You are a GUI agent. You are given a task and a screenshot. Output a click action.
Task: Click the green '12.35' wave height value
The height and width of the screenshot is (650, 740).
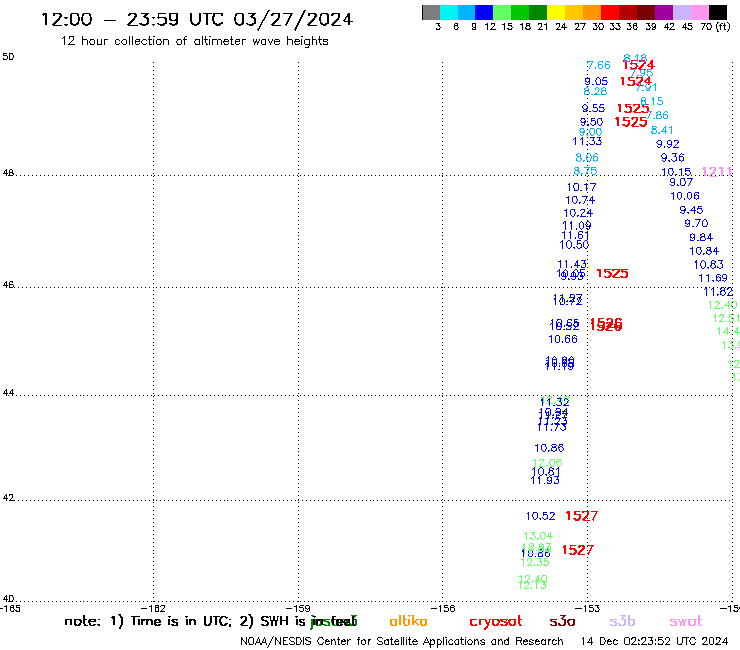tap(535, 562)
